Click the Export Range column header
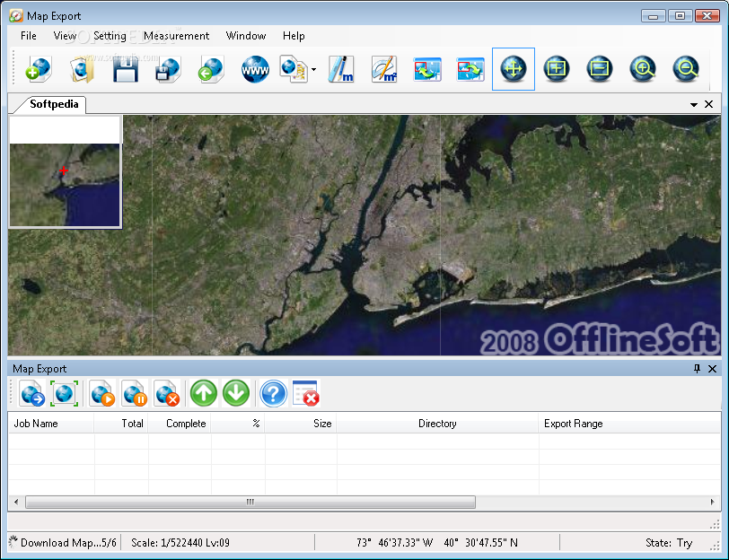 (629, 424)
